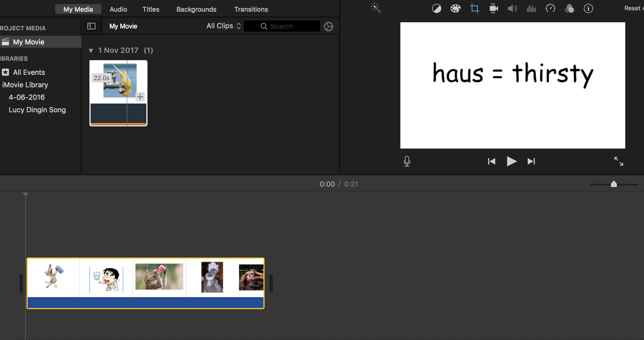Open the All Clips filter dropdown
644x340 pixels.
point(223,26)
